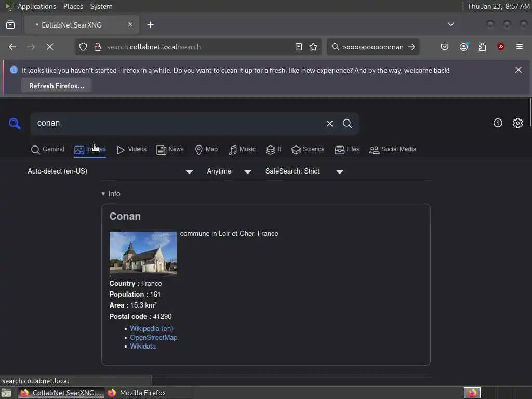Close the CollabNet SearXNG tab
Viewport: 532px width, 399px height.
(x=130, y=25)
